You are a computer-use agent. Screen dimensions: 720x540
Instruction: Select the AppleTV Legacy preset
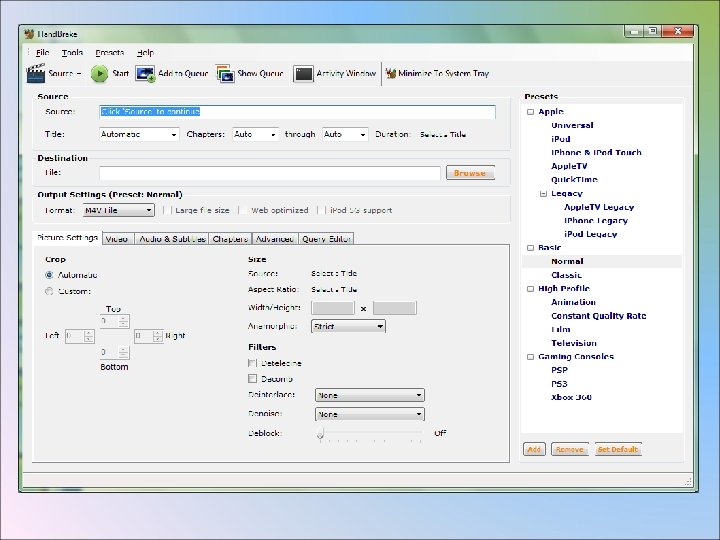[599, 207]
